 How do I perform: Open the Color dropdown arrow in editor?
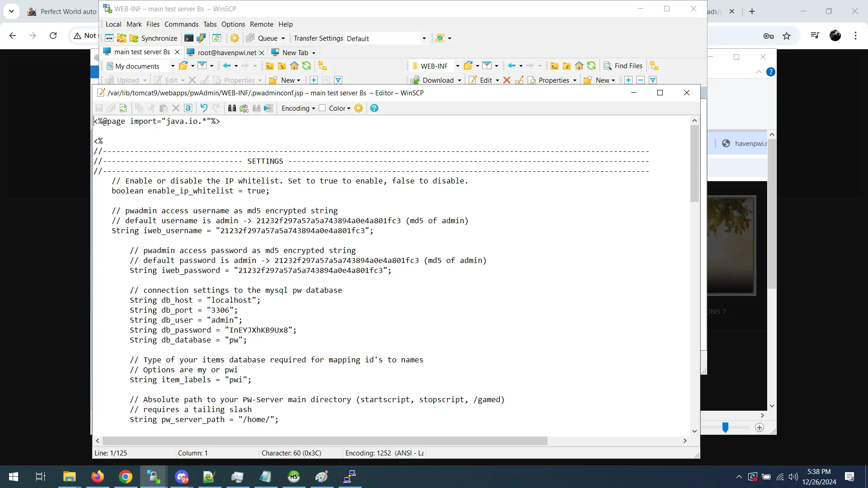click(x=349, y=108)
